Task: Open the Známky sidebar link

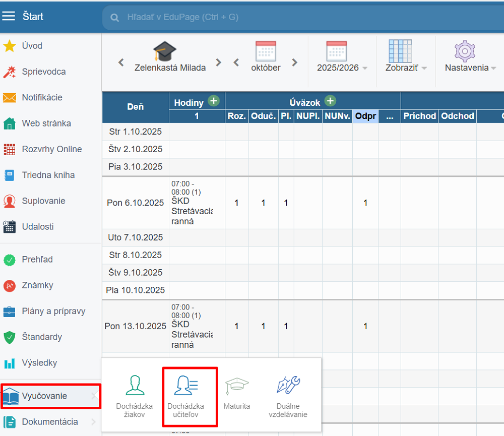Action: pos(37,285)
